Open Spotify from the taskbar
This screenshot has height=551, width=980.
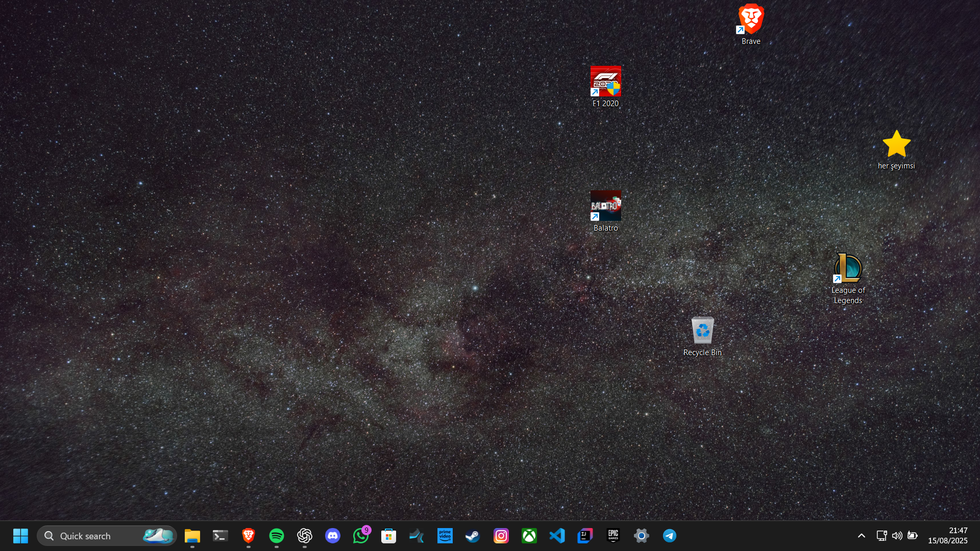(x=277, y=536)
